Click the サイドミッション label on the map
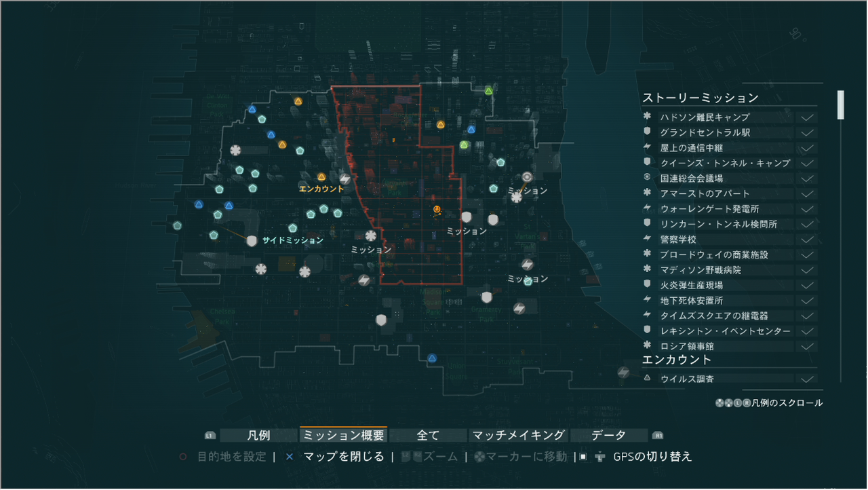This screenshot has width=868, height=490. [x=293, y=240]
